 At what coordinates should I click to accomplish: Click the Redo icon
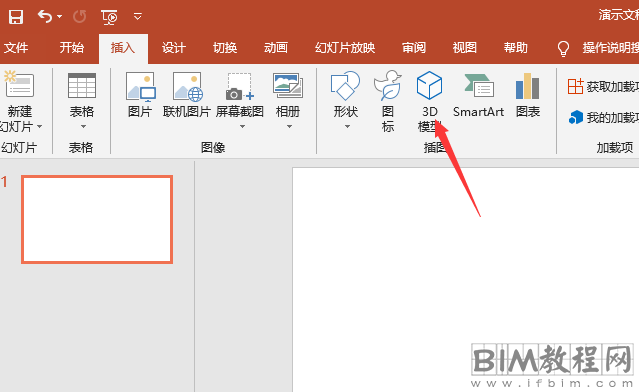tap(79, 17)
